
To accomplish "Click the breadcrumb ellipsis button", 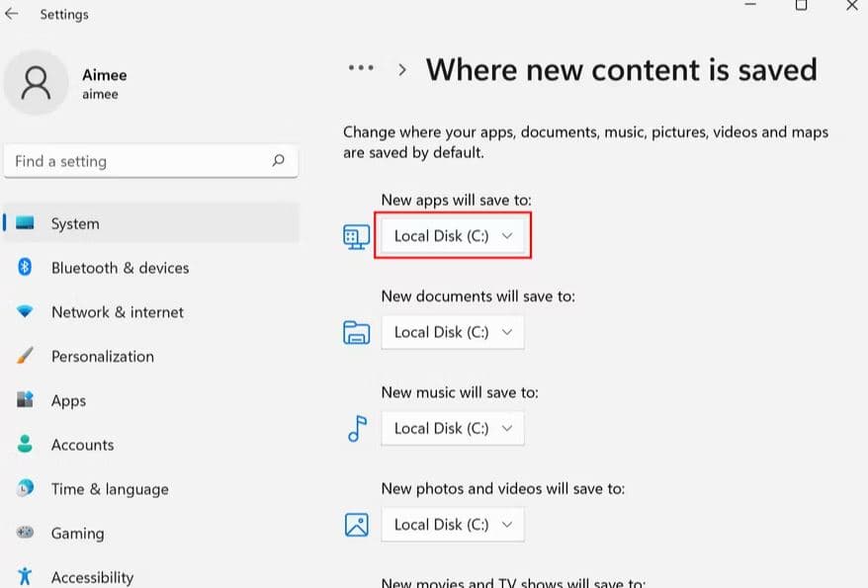I will [x=361, y=68].
